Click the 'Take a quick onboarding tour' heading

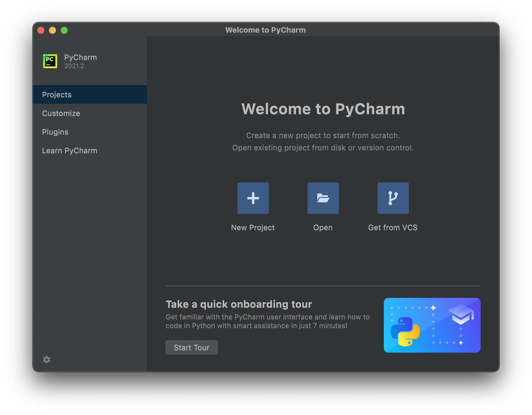(239, 304)
